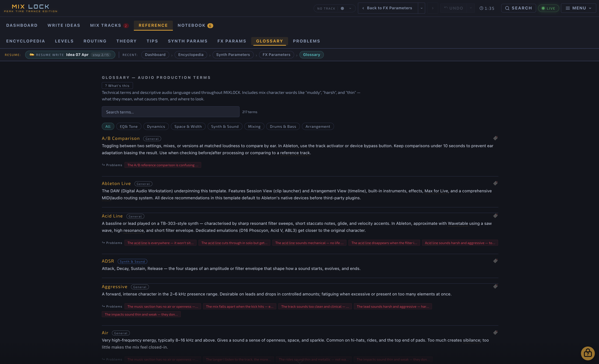Open problem "The acid line sounds mechanical"

pyautogui.click(x=309, y=243)
